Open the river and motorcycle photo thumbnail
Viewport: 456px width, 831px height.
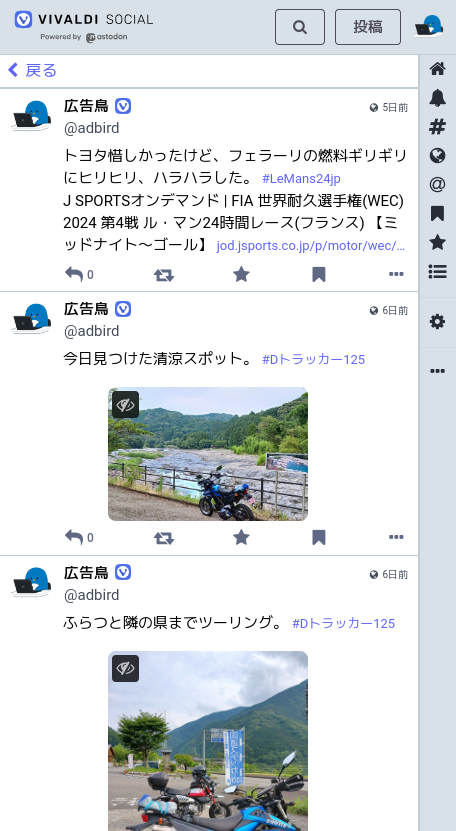coord(208,454)
